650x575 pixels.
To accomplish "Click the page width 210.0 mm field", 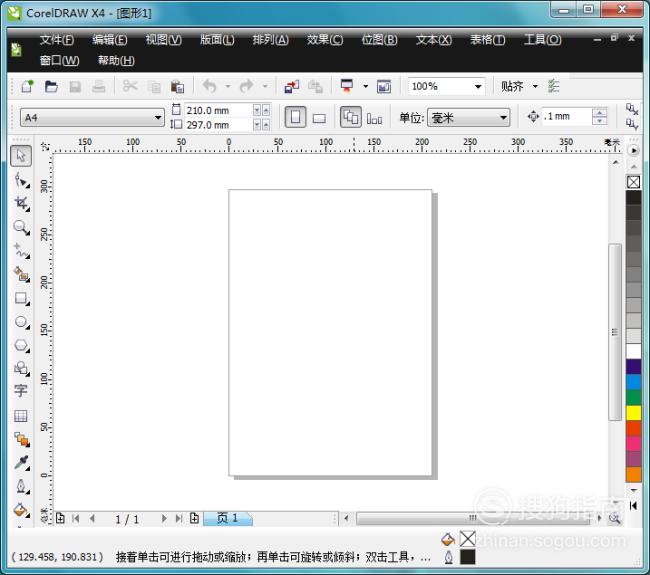I will 218,110.
